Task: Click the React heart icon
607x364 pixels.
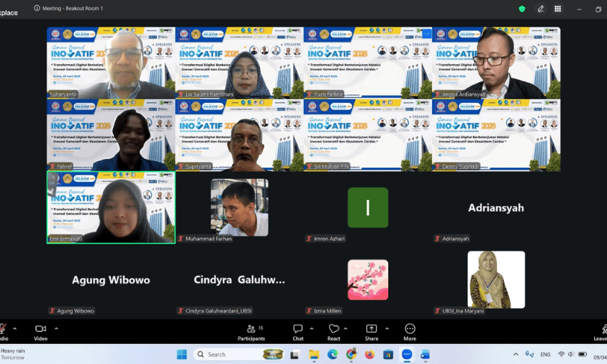Action: point(333,330)
